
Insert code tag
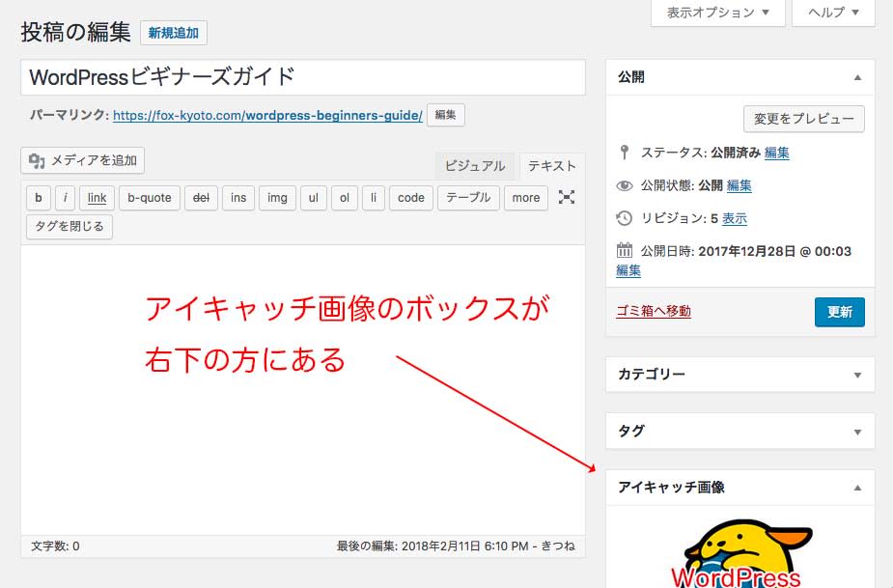(411, 198)
